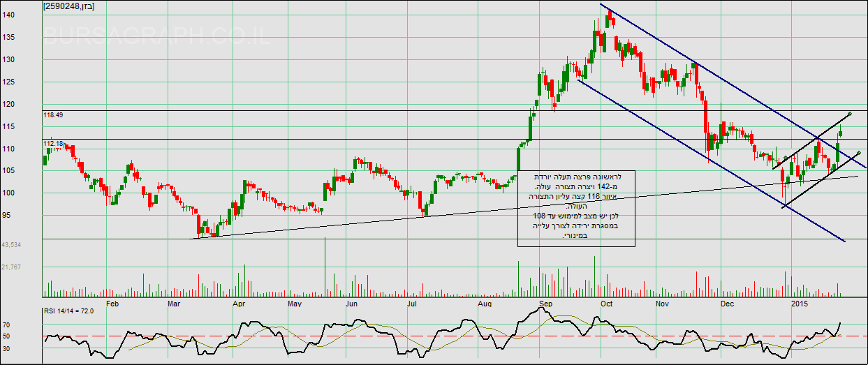Select the 100 price axis label
This screenshot has height=365, width=868.
coord(9,193)
